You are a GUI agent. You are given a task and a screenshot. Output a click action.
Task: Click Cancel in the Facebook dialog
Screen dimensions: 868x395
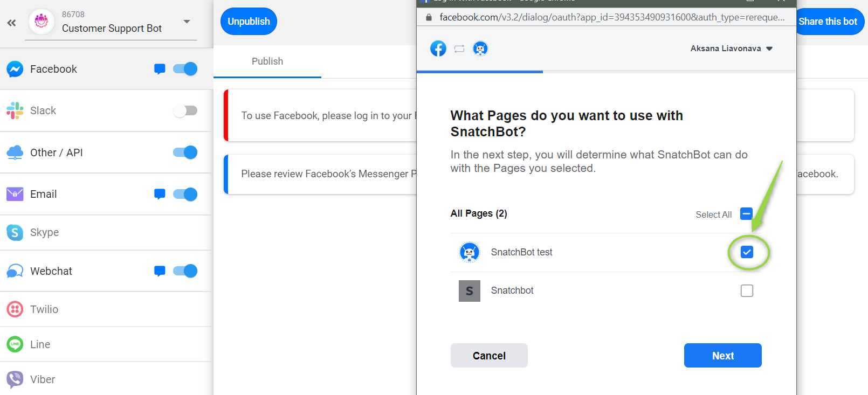[x=489, y=356]
